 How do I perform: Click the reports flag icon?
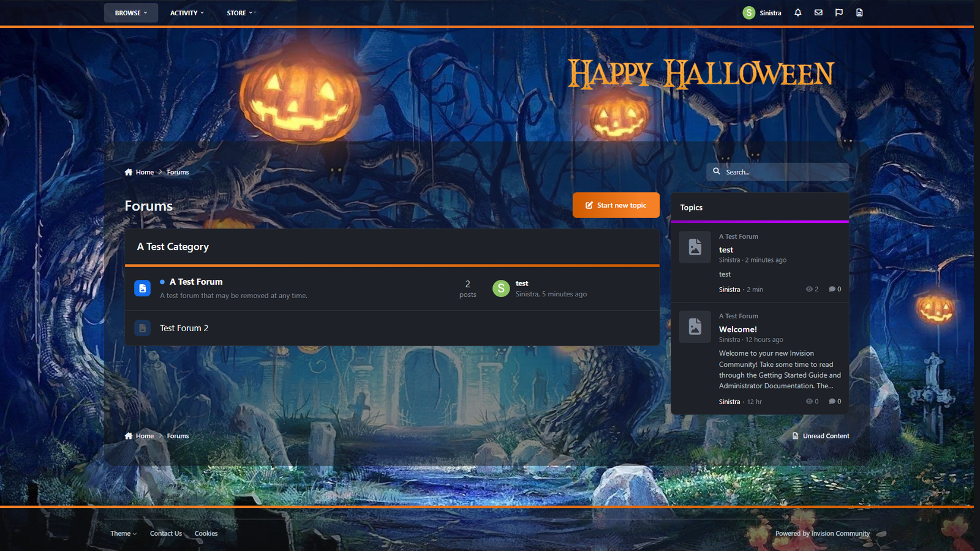(839, 12)
